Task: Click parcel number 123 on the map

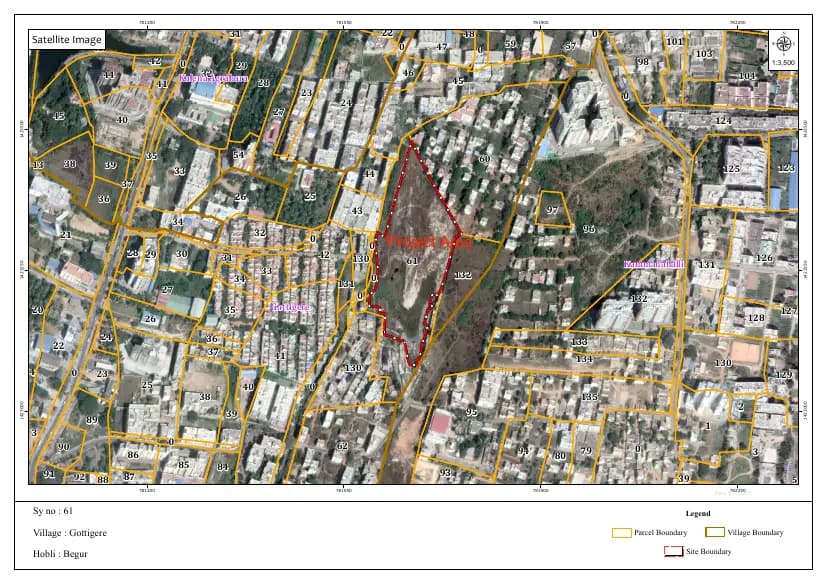Action: point(786,168)
